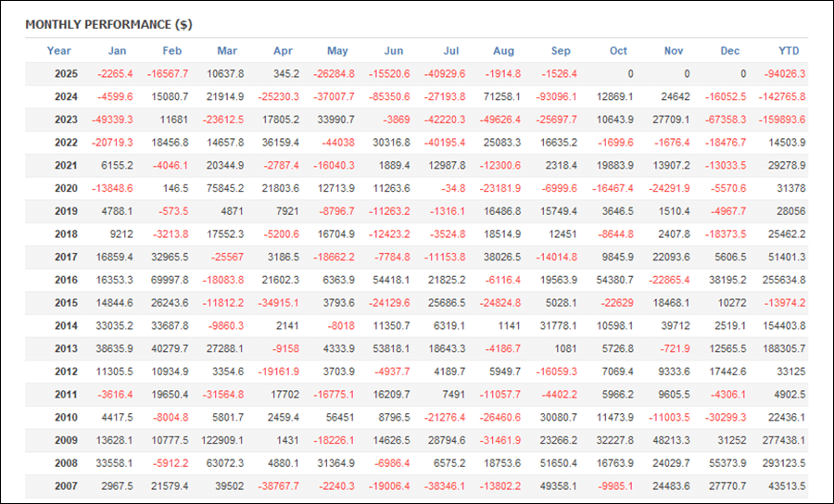Click May 2010 value 56451

pos(338,418)
